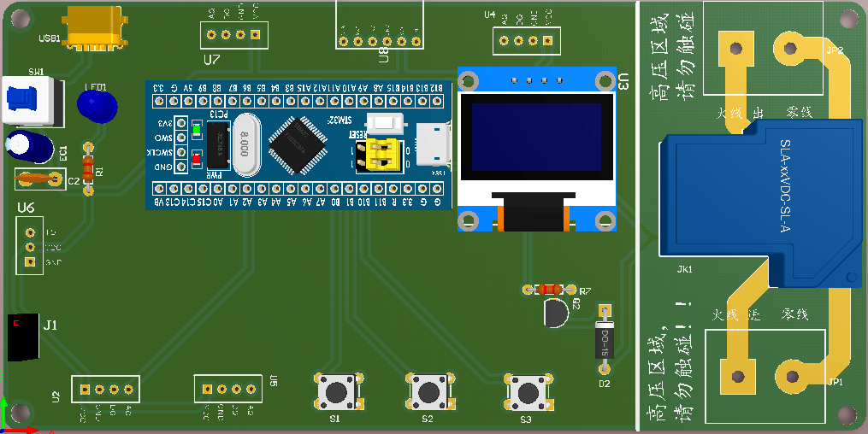Click the JP2 round terminal pad
The height and width of the screenshot is (434, 868).
[790, 49]
